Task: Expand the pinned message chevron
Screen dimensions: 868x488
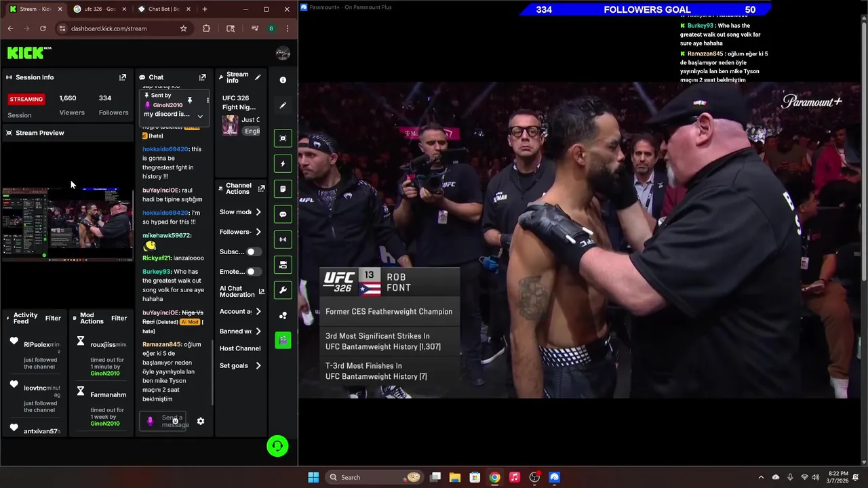Action: click(x=200, y=116)
